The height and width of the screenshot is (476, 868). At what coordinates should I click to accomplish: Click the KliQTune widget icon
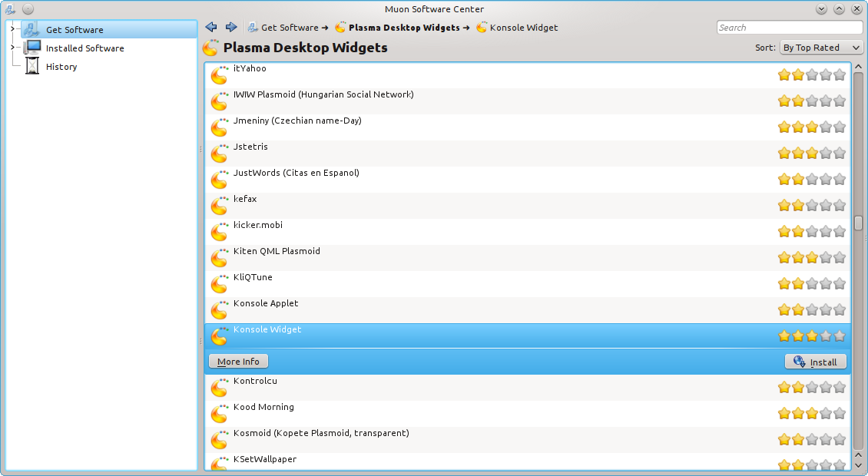coord(220,283)
